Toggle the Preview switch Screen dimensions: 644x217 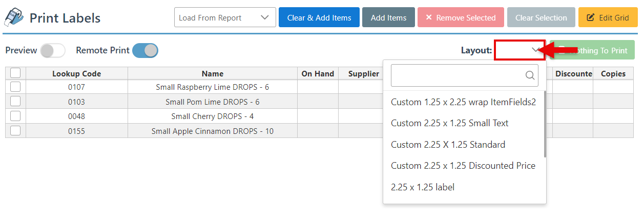tap(53, 50)
